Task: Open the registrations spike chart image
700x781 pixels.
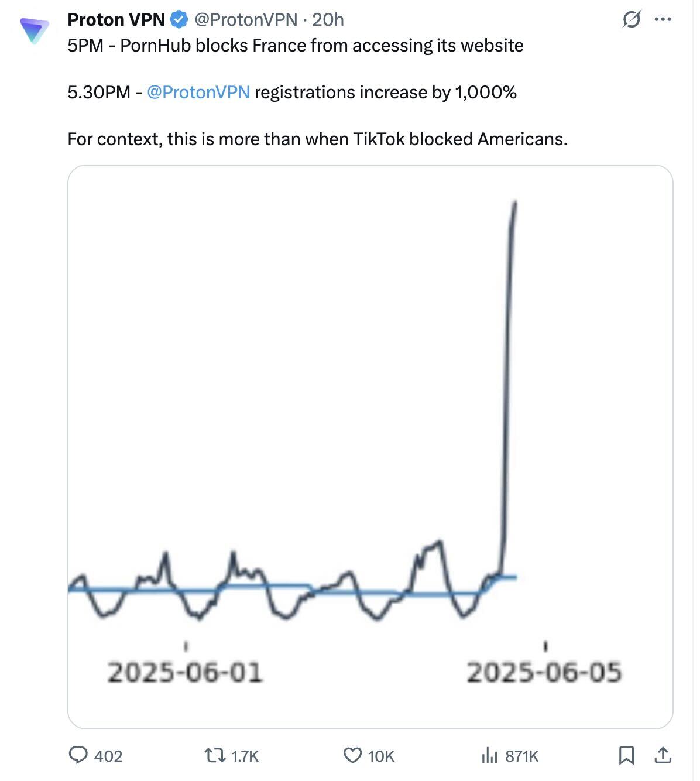Action: coord(370,447)
